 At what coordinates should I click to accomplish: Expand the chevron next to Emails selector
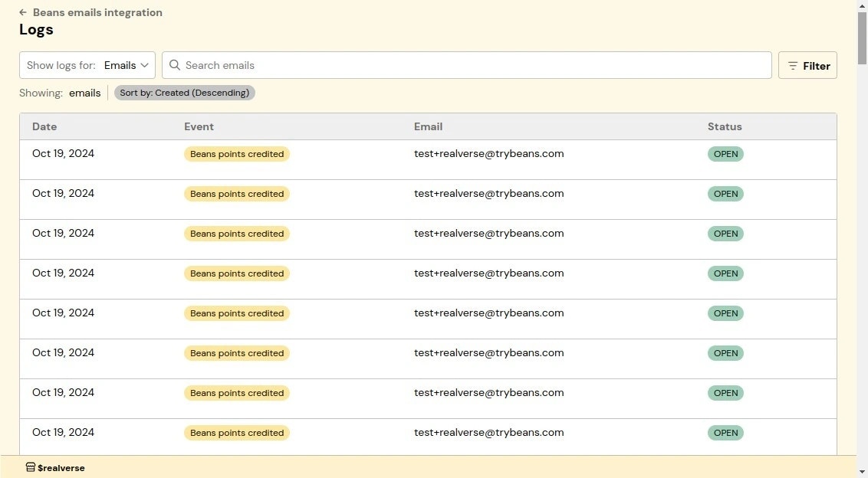tap(146, 65)
